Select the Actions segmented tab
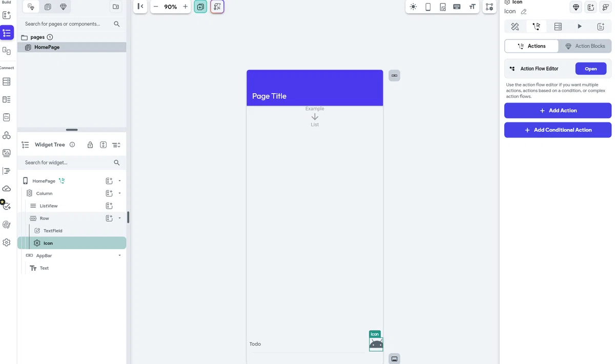615x364 pixels. [531, 46]
